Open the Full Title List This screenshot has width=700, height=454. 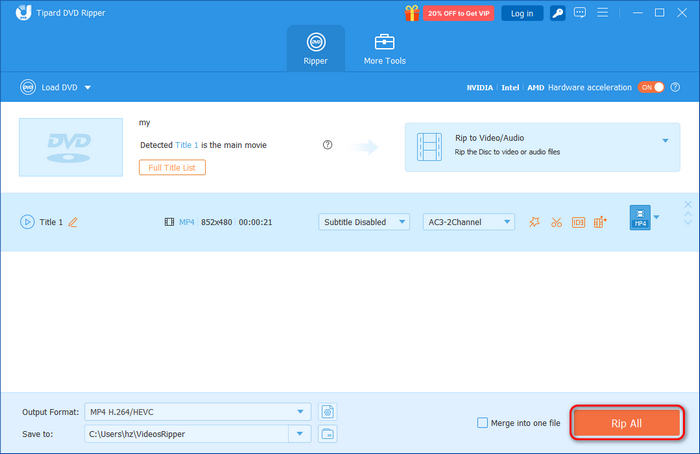pos(172,167)
